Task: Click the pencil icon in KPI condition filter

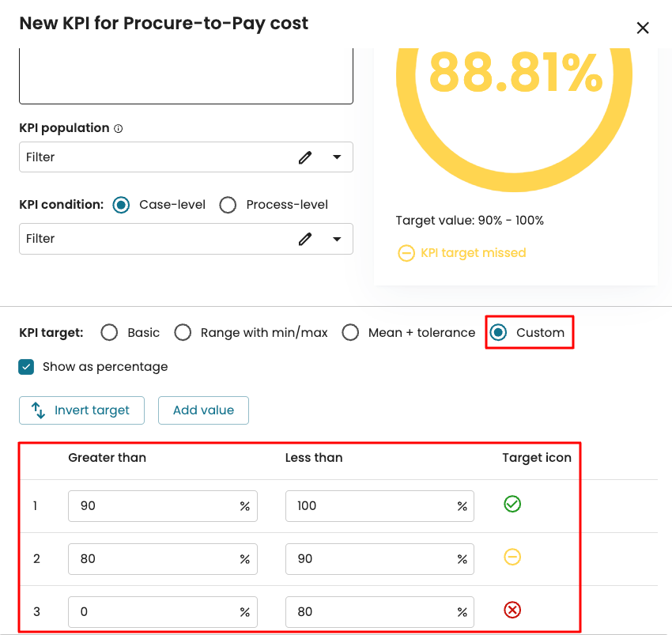Action: (305, 239)
